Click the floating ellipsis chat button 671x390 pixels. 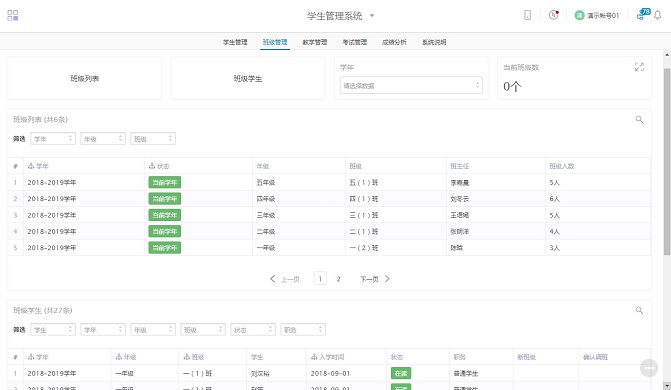point(649,368)
